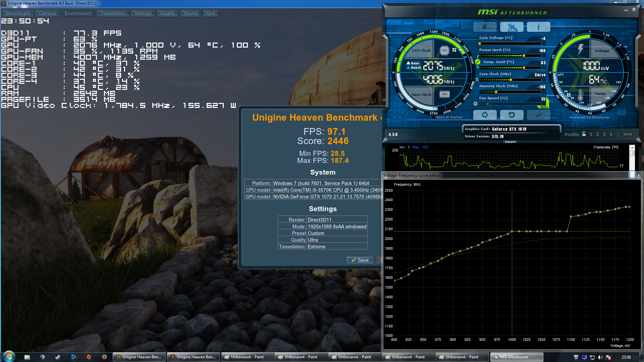
Task: Open the Quality dropdown menu
Action: 167,13
